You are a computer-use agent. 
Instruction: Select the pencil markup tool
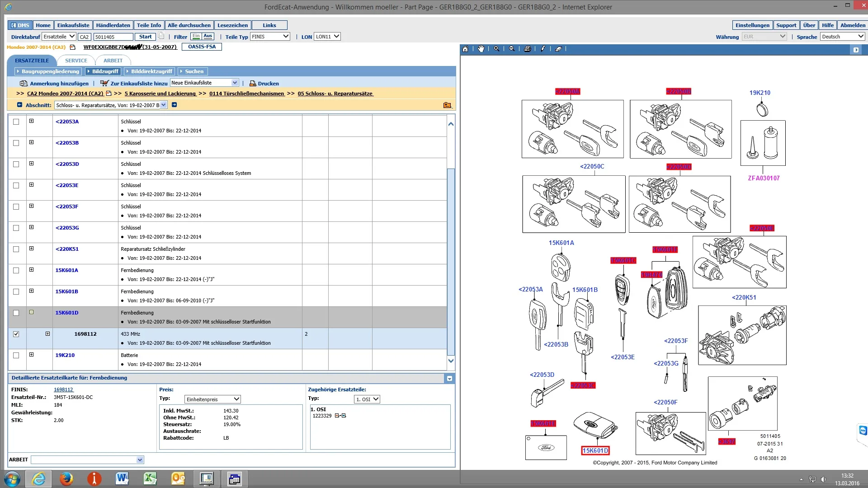(x=543, y=49)
